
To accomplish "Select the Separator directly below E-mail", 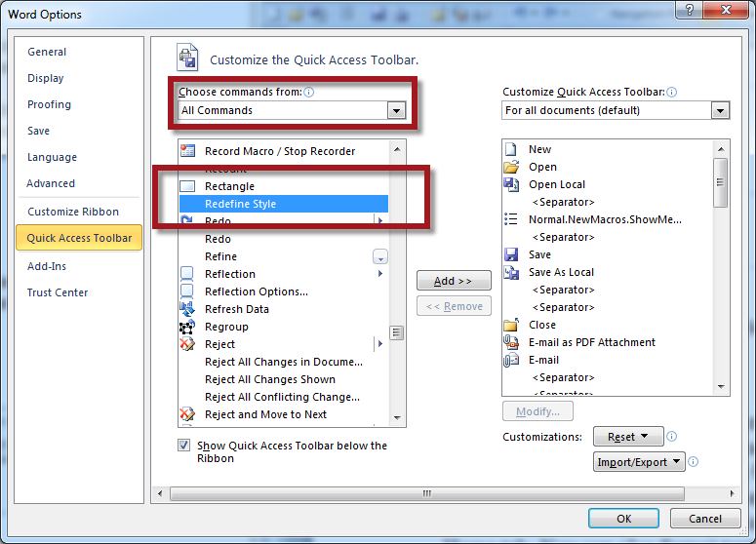I will (x=608, y=377).
